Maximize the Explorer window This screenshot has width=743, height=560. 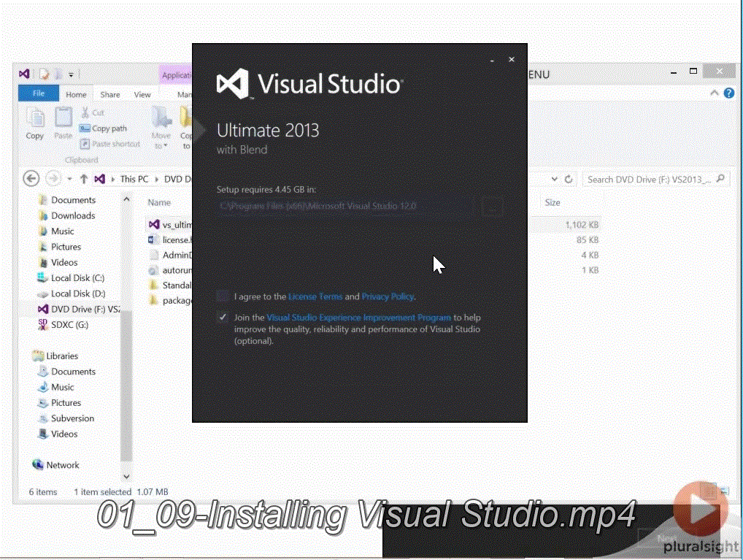coord(693,71)
